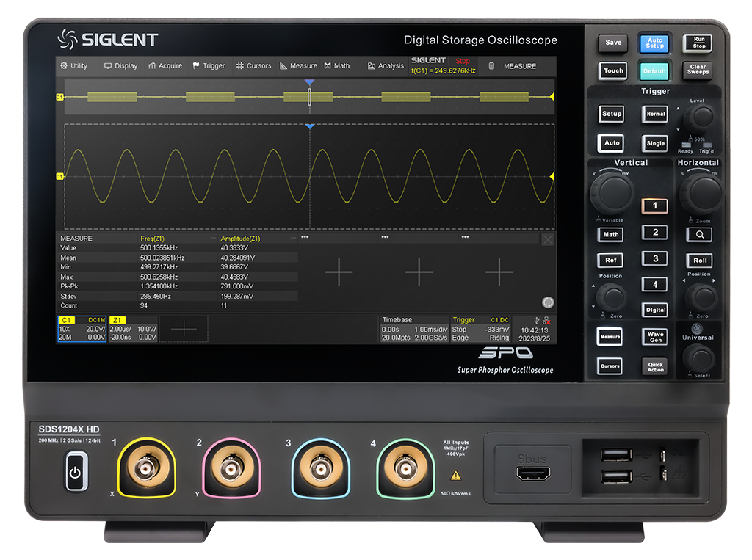Viewport: 752px width, 560px height.
Task: Click the green channel 4 BNC input
Action: [x=405, y=468]
